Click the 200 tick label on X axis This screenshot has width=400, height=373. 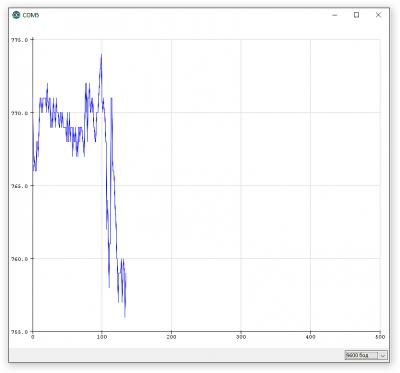[171, 337]
